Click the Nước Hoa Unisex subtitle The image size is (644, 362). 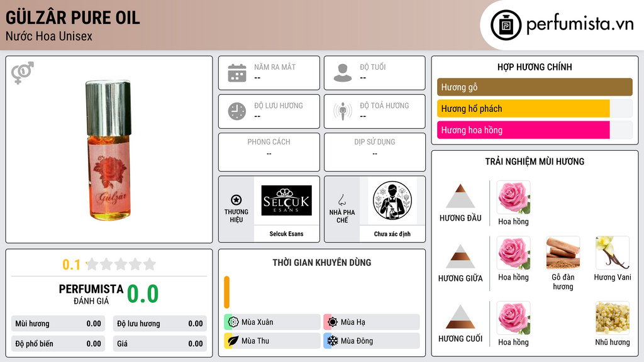(x=49, y=36)
